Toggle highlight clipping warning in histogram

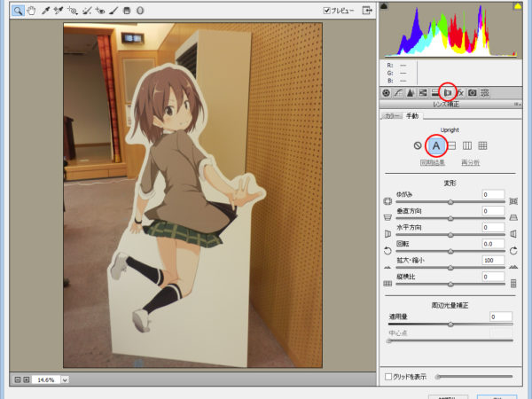pos(518,6)
